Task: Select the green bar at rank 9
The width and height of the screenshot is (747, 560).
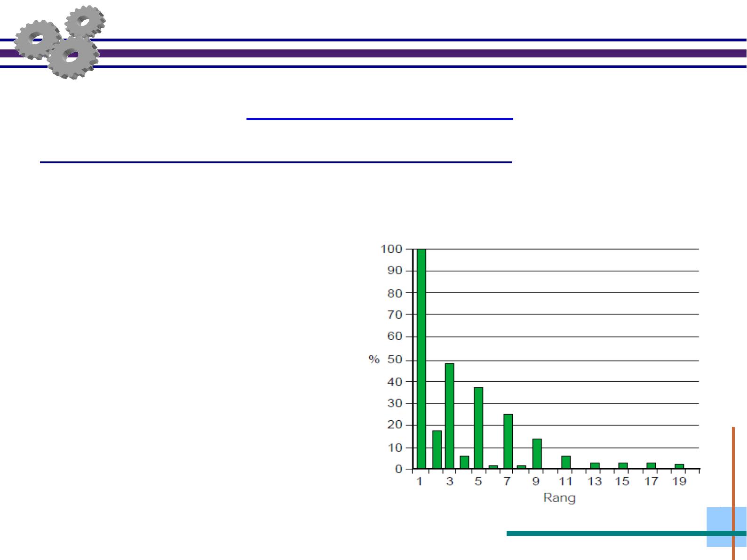Action: click(x=537, y=454)
